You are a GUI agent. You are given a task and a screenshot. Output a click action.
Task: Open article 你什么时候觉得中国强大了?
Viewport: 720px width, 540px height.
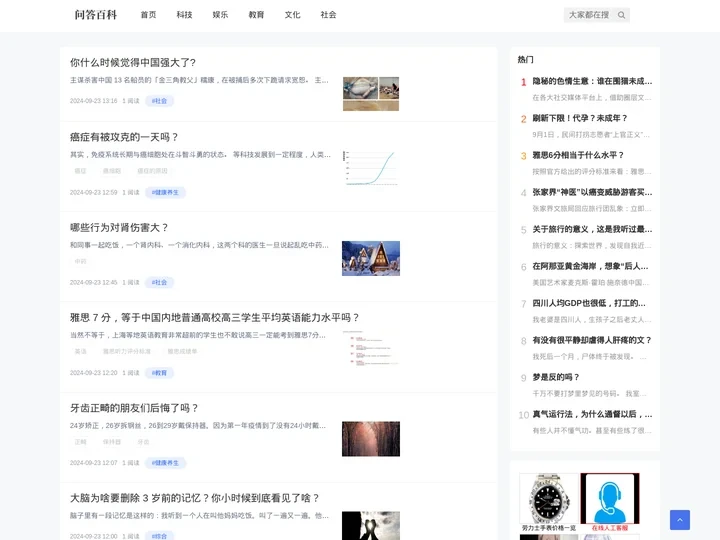(x=133, y=62)
